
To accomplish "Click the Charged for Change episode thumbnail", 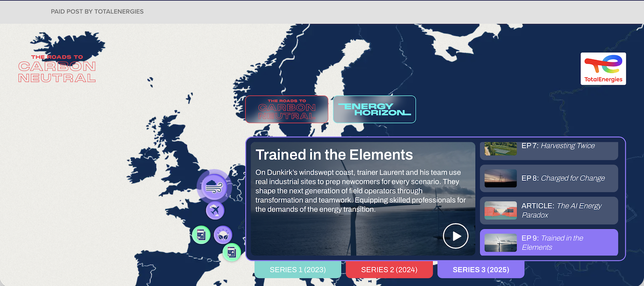I will pyautogui.click(x=501, y=178).
